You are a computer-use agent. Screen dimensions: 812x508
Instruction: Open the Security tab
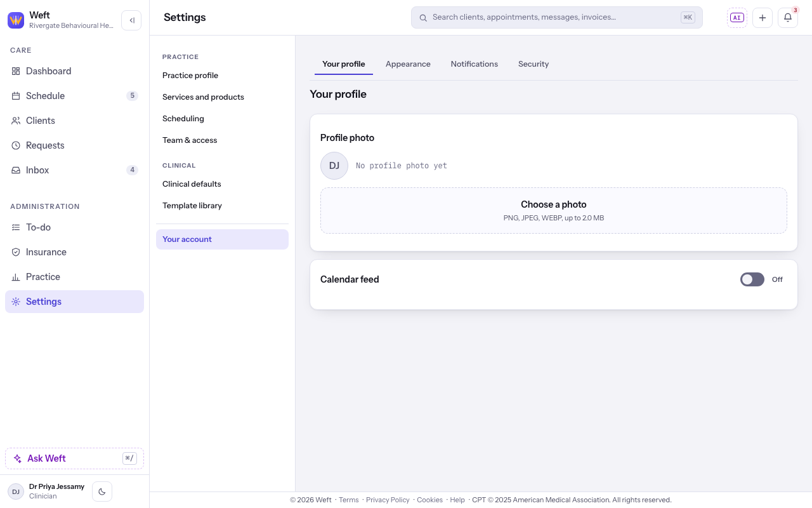pyautogui.click(x=534, y=64)
